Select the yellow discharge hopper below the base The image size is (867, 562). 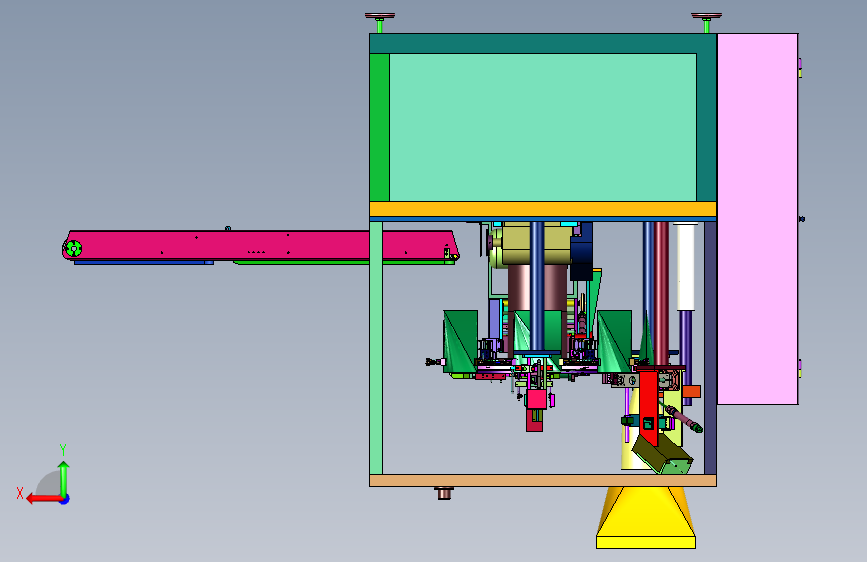pyautogui.click(x=646, y=518)
